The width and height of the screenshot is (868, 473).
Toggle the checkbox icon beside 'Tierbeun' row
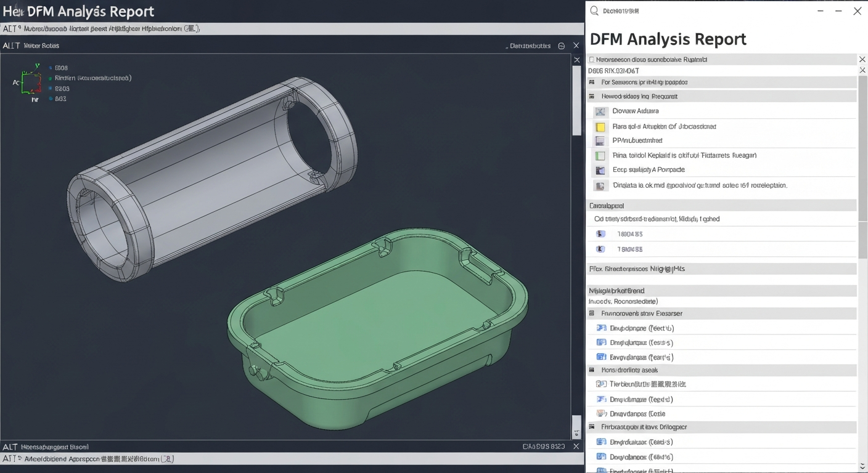click(x=601, y=384)
